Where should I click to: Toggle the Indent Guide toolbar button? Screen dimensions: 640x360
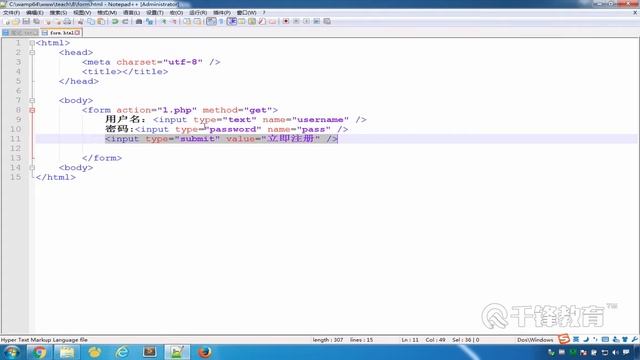232,21
